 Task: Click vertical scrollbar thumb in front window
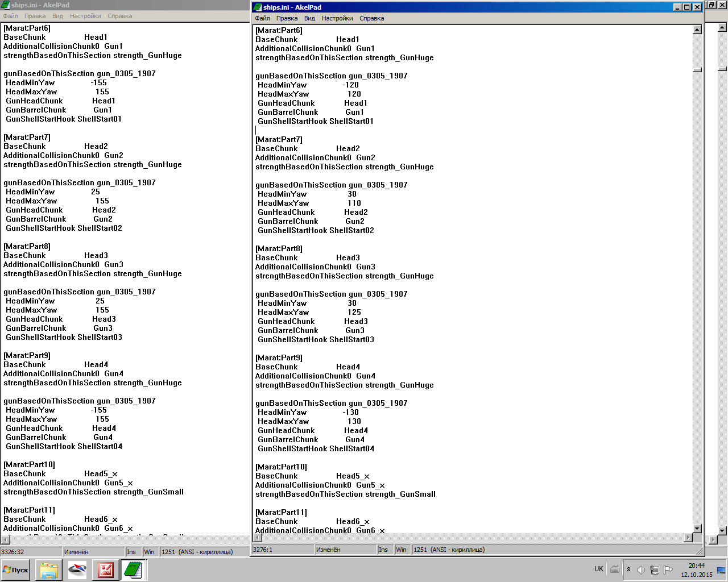tap(697, 70)
